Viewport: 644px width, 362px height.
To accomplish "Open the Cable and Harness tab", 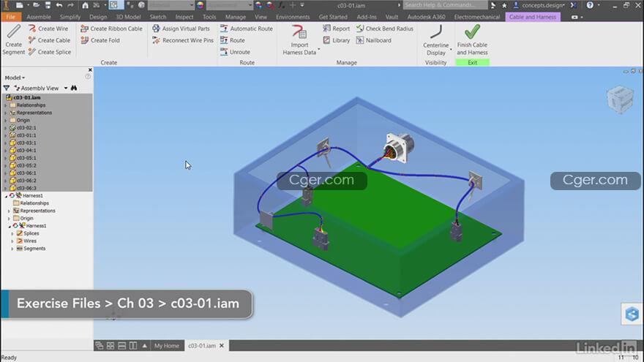I will click(533, 17).
